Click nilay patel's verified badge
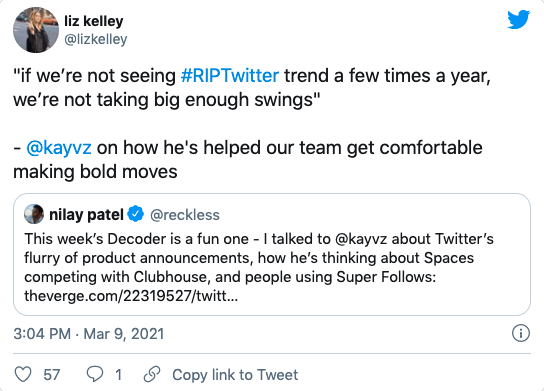Screen dimensions: 544x391 pyautogui.click(x=136, y=214)
